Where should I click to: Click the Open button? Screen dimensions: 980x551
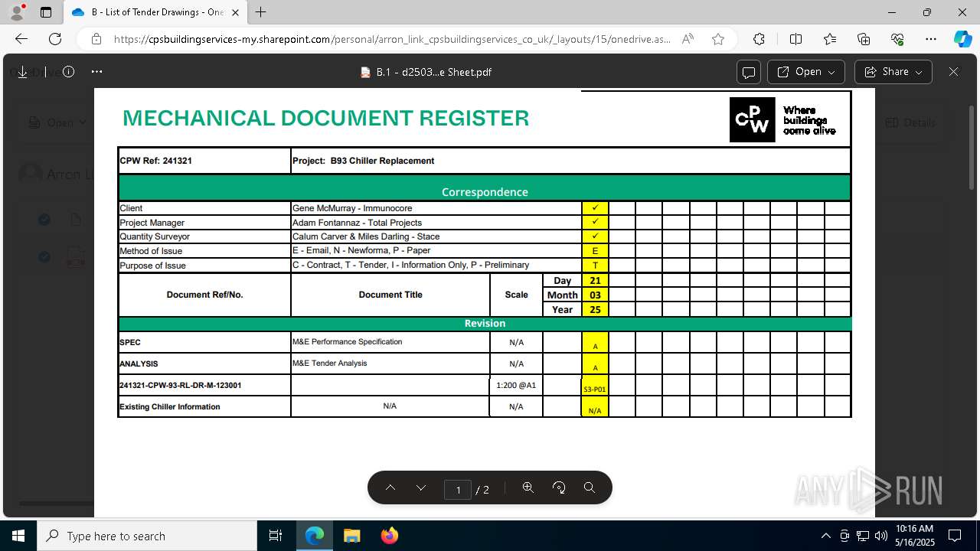pyautogui.click(x=806, y=72)
